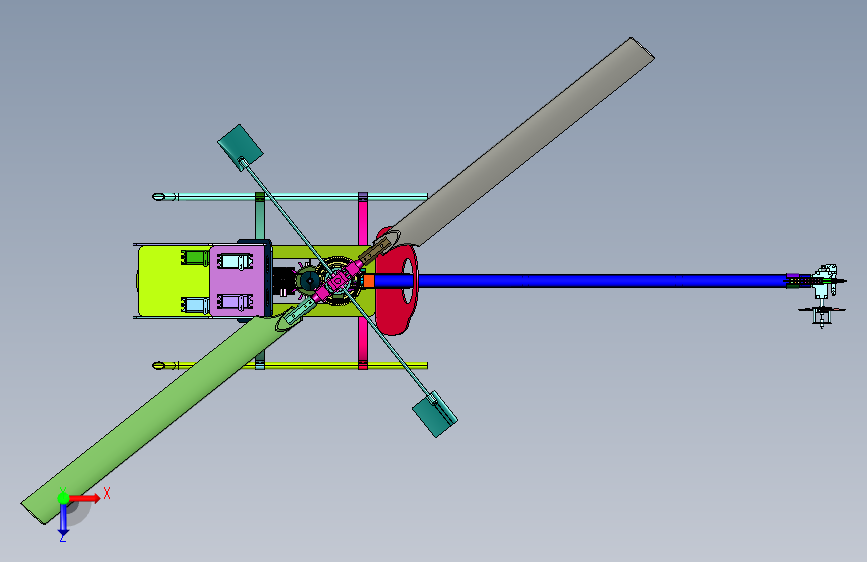This screenshot has width=867, height=562.
Task: Pick the tail rotor gearbox assembly
Action: [x=824, y=282]
